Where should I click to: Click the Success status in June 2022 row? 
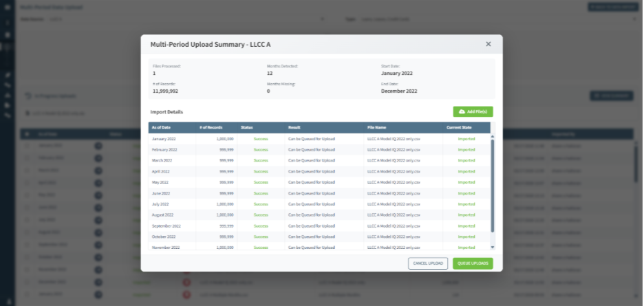pos(261,193)
